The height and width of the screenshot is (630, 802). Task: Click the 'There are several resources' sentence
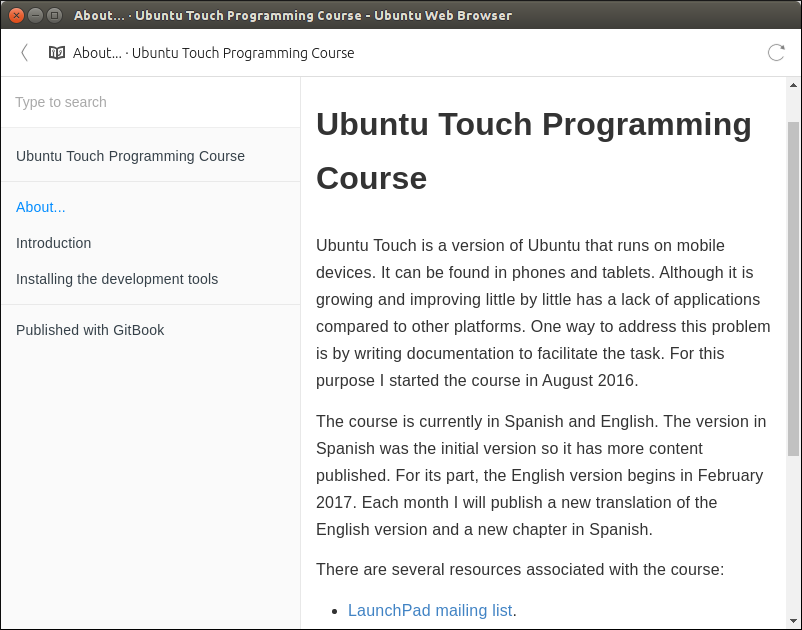coord(520,569)
